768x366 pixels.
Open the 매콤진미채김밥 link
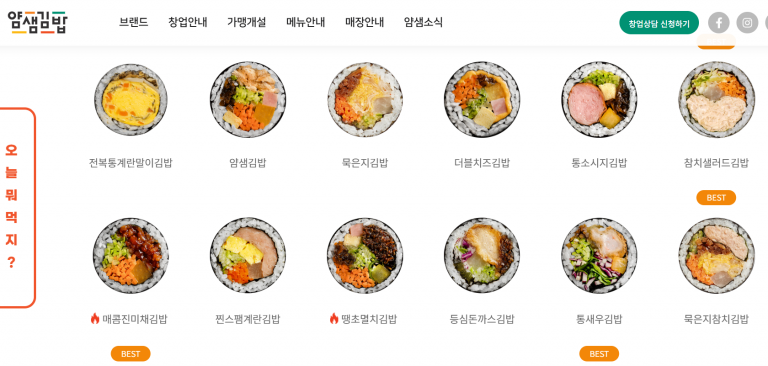(x=135, y=319)
